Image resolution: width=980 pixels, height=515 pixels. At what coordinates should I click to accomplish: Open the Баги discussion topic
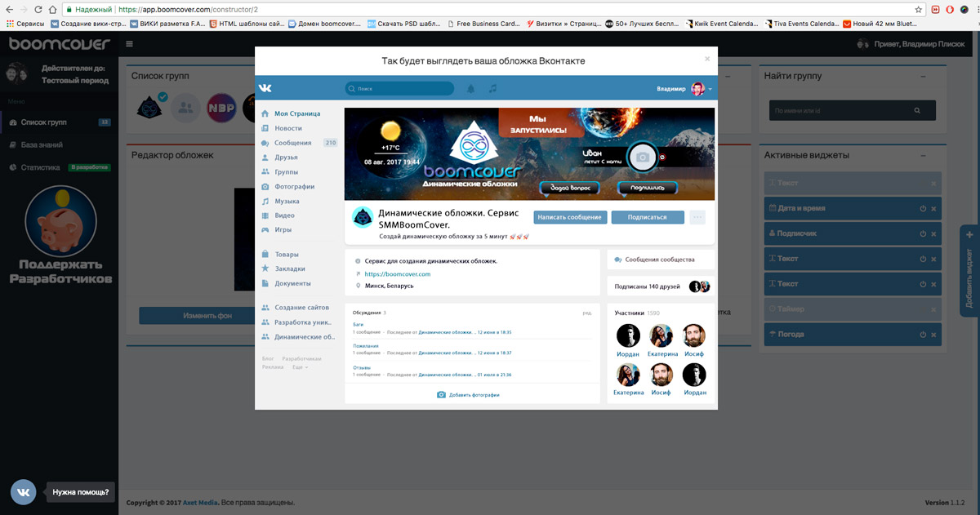[359, 325]
